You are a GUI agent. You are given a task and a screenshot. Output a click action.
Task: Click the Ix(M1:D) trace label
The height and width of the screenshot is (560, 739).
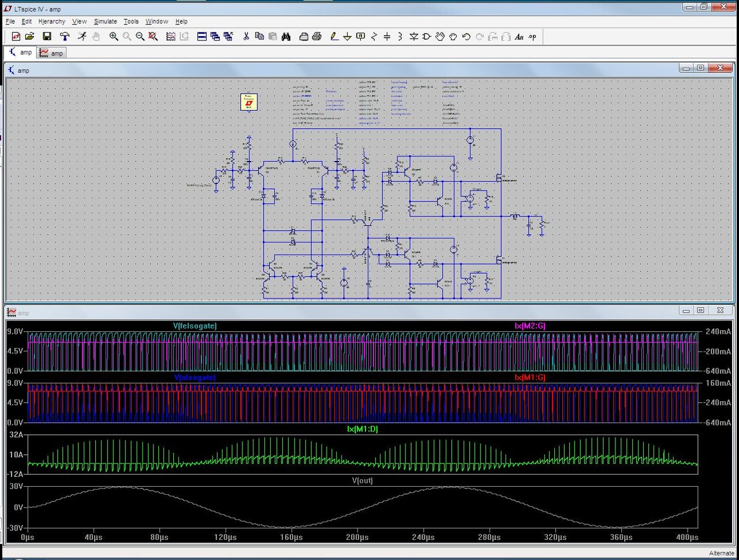tap(363, 429)
